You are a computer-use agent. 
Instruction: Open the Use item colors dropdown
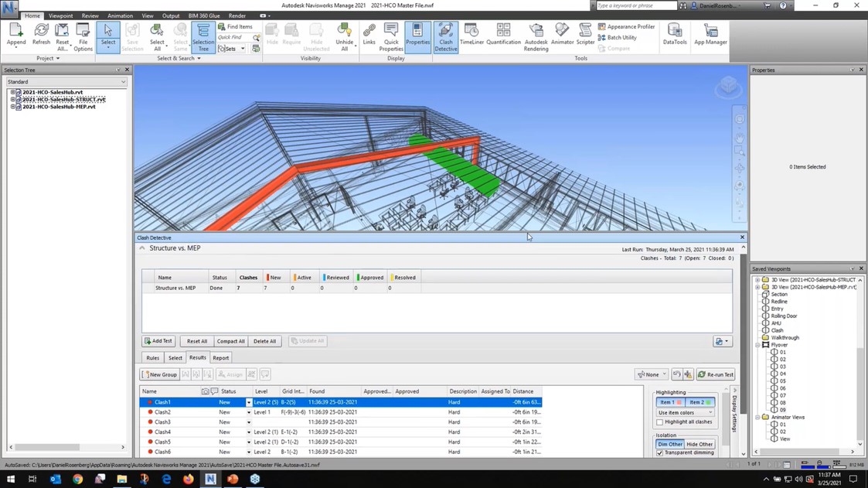click(x=686, y=413)
